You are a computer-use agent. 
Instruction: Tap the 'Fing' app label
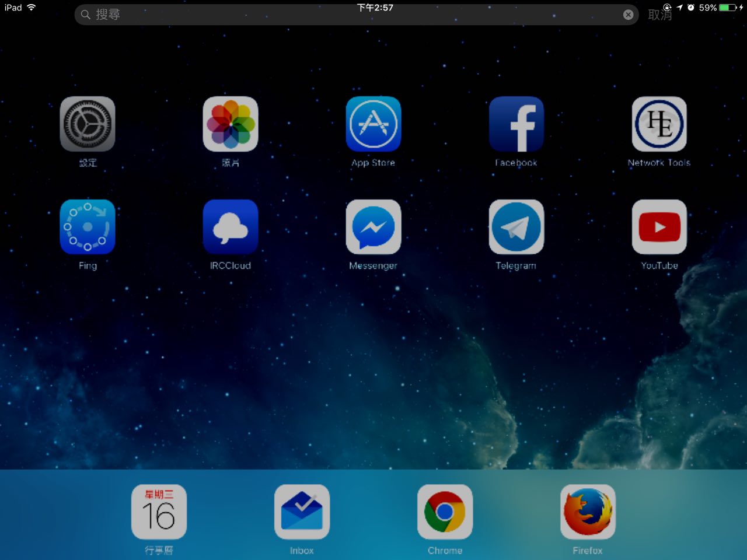(x=88, y=265)
